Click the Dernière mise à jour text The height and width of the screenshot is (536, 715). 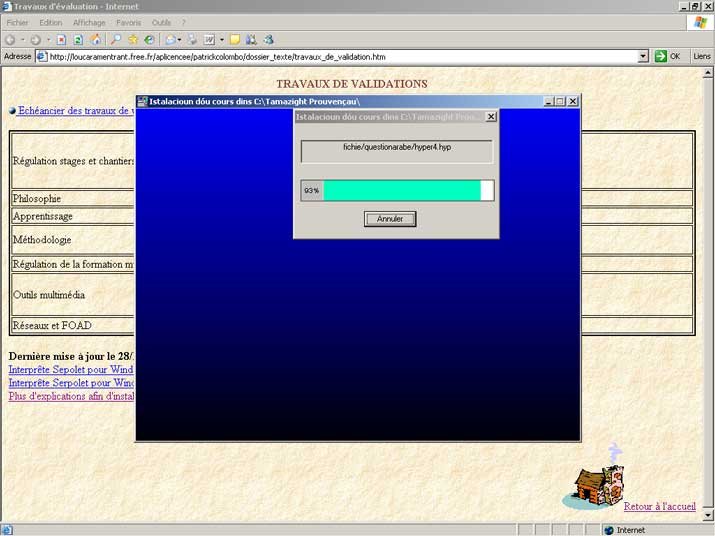pyautogui.click(x=71, y=356)
